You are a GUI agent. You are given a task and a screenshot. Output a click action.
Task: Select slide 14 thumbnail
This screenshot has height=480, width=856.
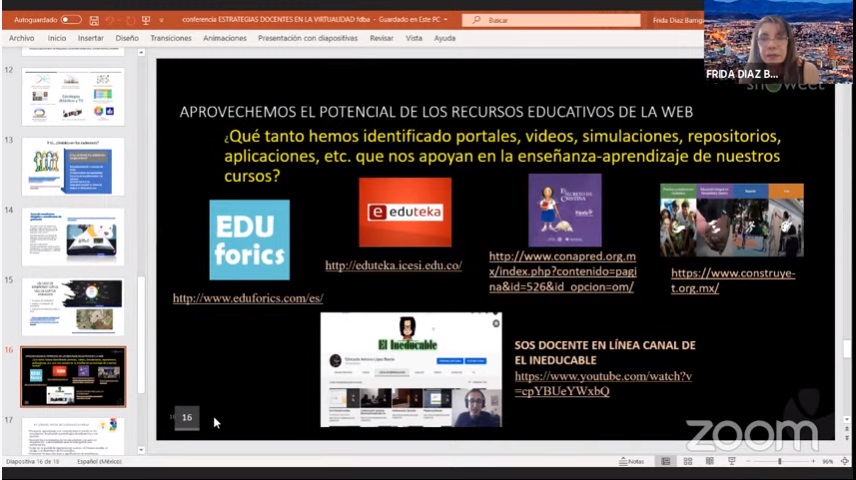tap(73, 237)
